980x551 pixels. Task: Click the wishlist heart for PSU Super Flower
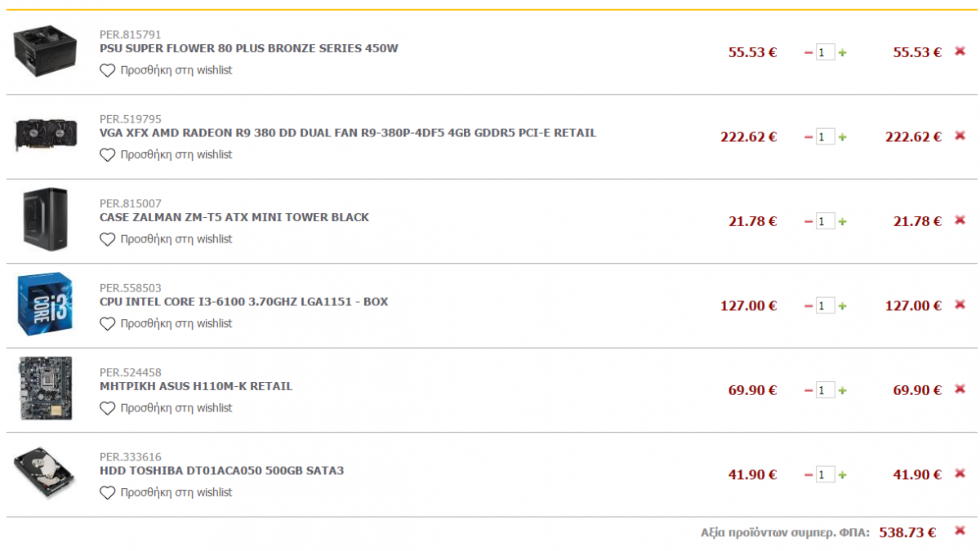pos(108,70)
